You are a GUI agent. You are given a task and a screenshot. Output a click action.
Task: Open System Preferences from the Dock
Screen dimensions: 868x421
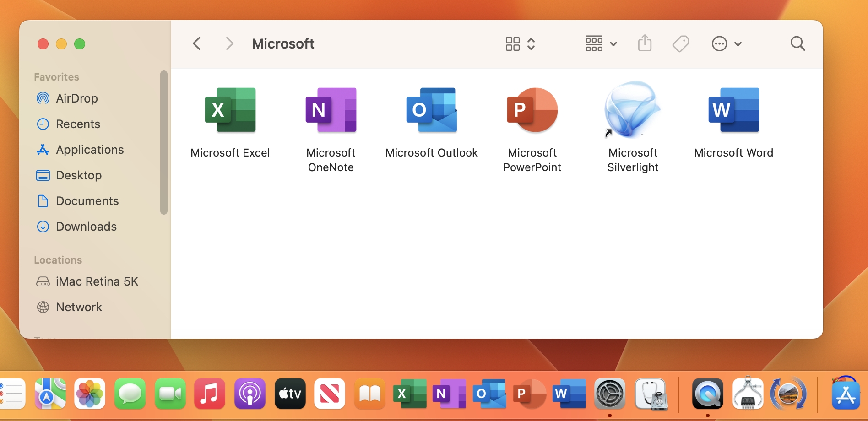(610, 394)
